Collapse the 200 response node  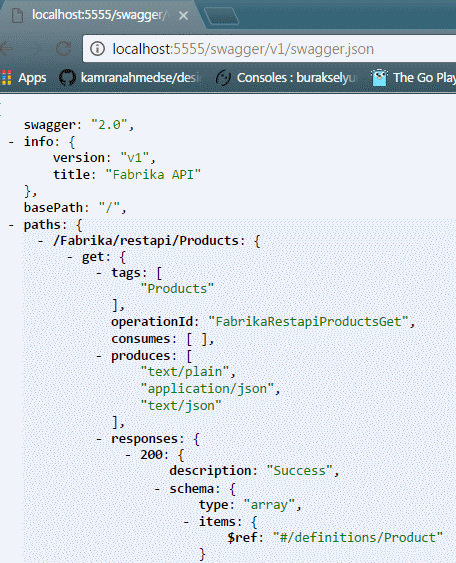coord(128,455)
